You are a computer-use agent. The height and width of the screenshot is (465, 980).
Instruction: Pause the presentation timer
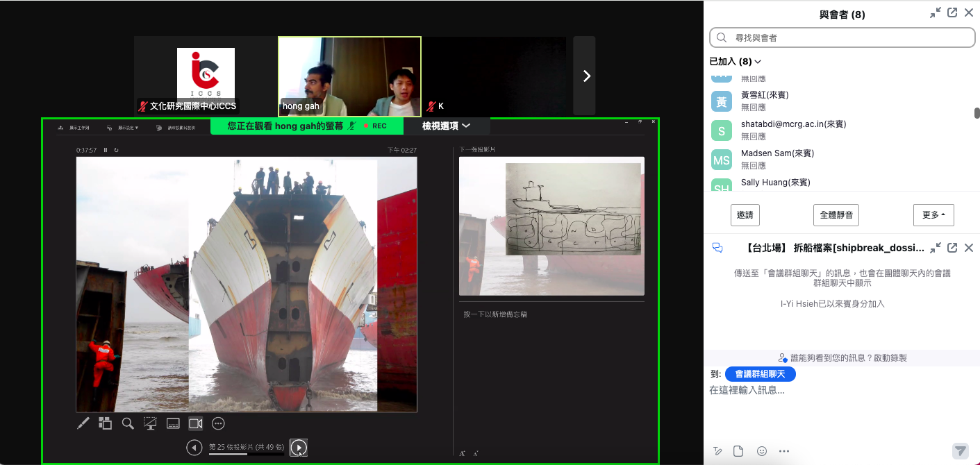pyautogui.click(x=106, y=150)
